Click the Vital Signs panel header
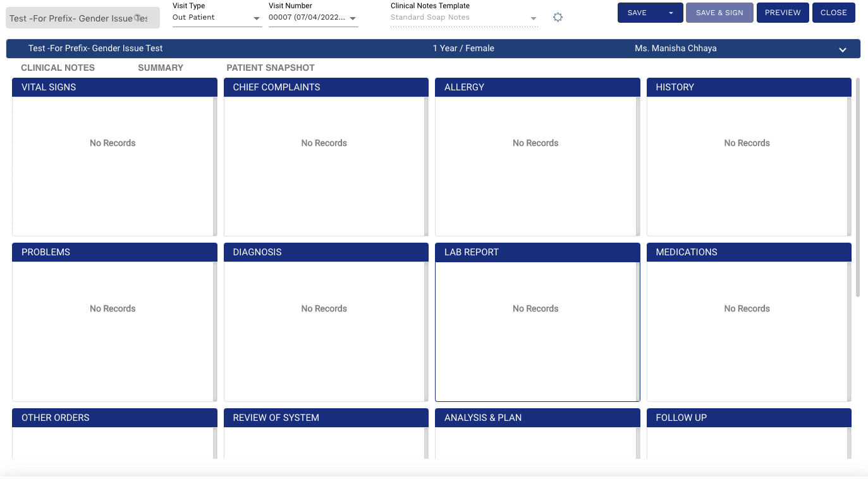This screenshot has width=868, height=479. pos(114,87)
